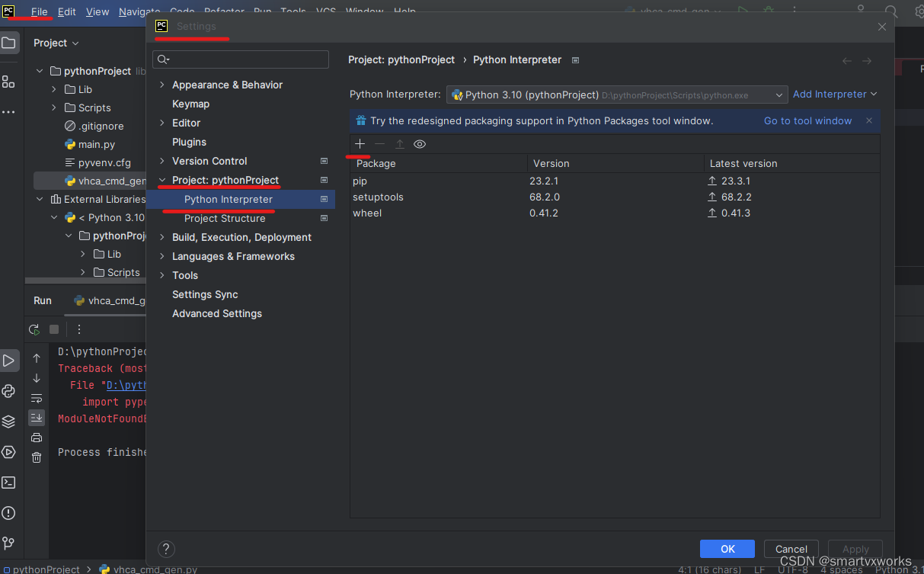
Task: Select the pip package row
Action: (x=615, y=181)
